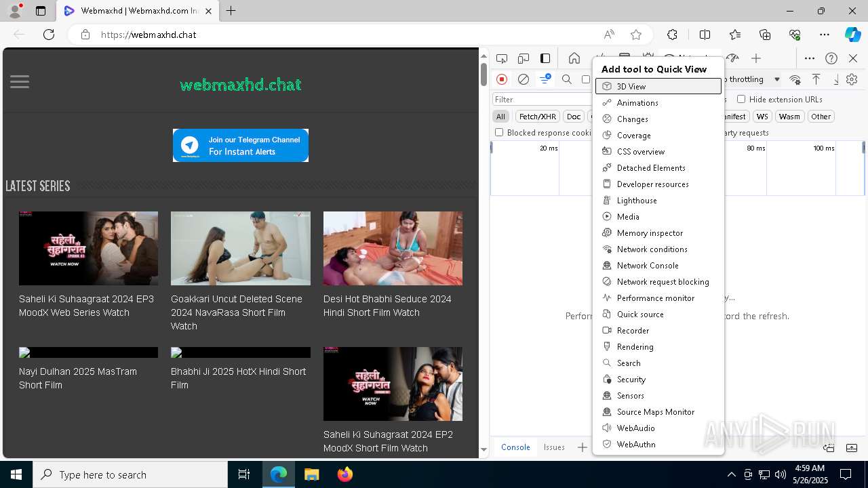Add Network conditions tool
868x488 pixels.
[x=658, y=249]
